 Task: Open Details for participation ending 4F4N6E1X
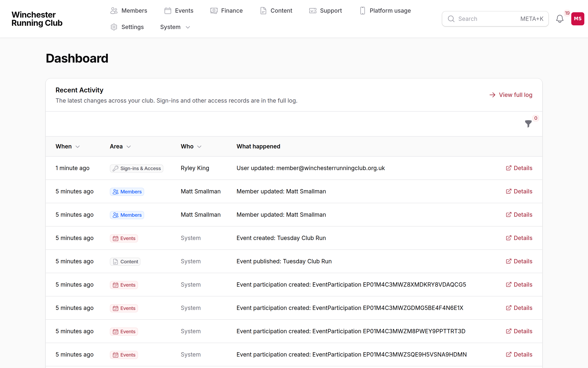[x=519, y=308]
